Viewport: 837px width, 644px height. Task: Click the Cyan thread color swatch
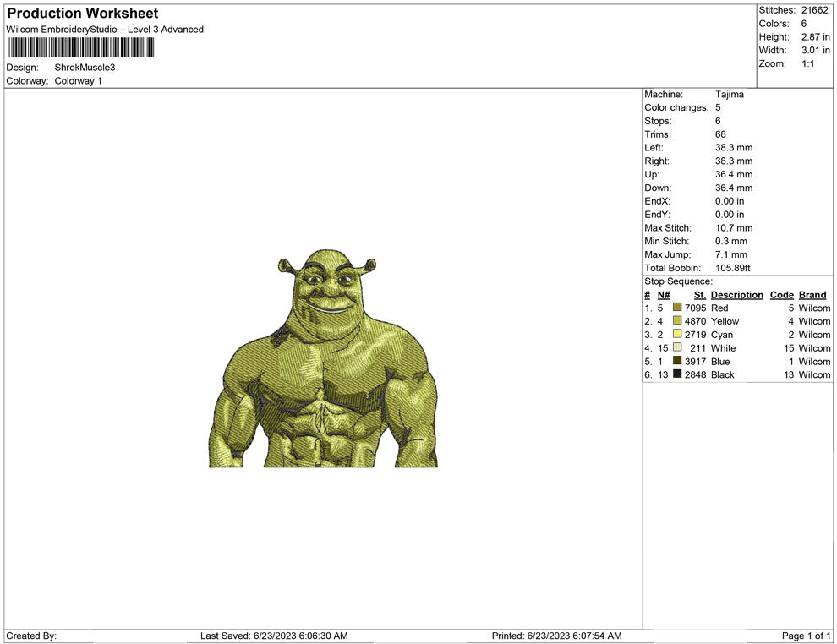pos(677,334)
